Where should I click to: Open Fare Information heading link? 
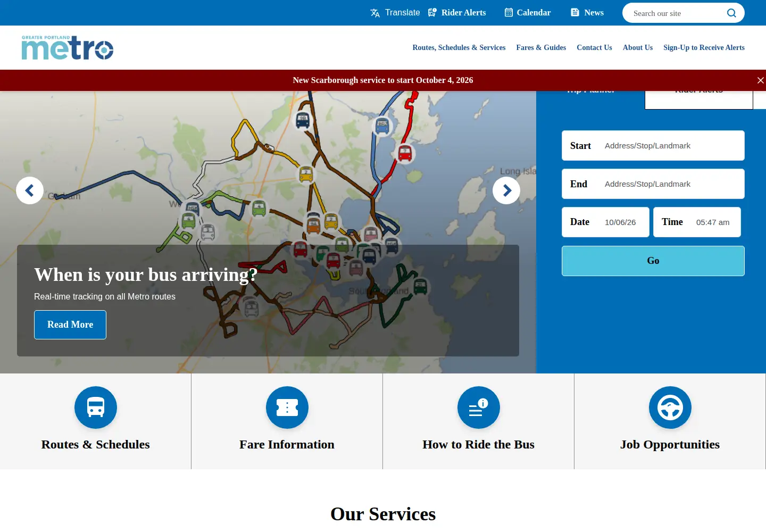[x=287, y=445]
